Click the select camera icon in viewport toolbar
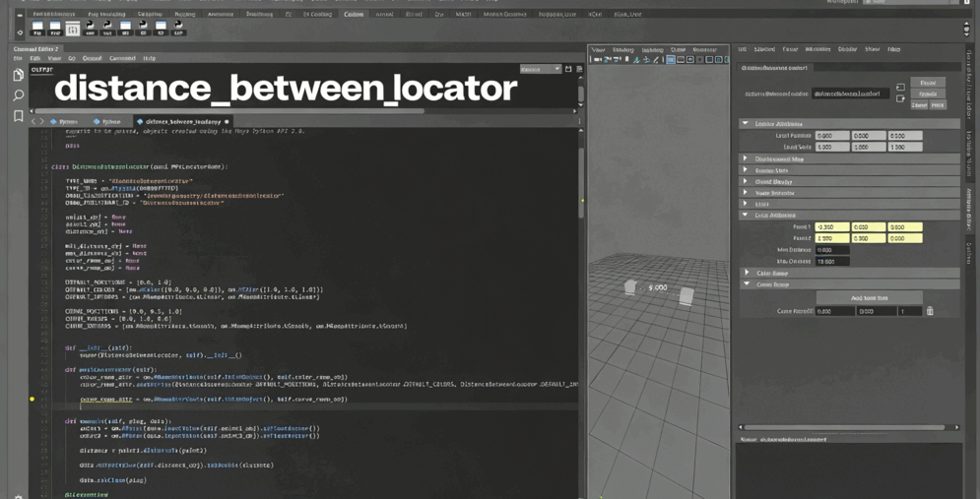Viewport: 980px width, 499px height. pyautogui.click(x=597, y=60)
